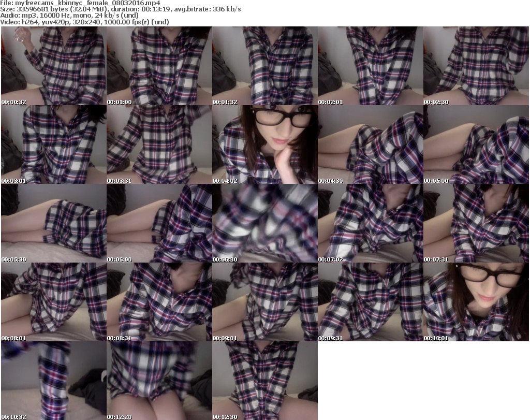Click the Video h264 info line

point(84,22)
